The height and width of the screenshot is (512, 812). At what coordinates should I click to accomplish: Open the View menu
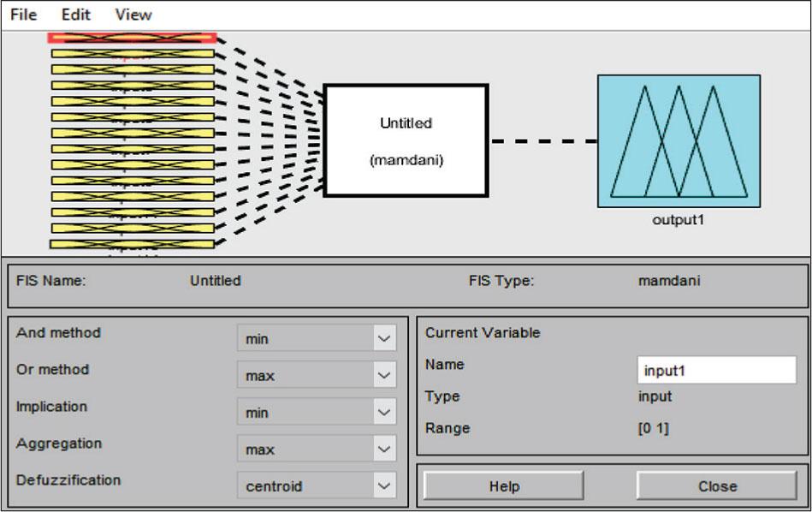point(133,15)
